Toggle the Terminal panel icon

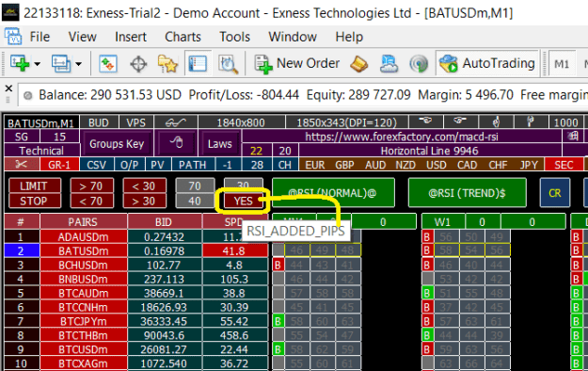click(x=198, y=63)
